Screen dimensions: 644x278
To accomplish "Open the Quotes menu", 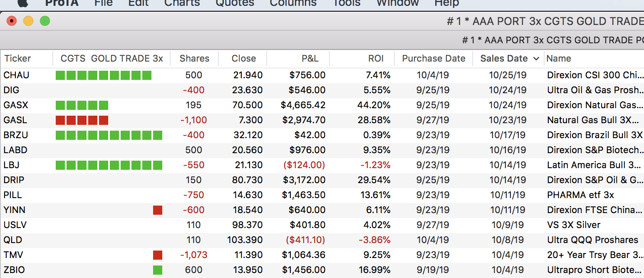I will pyautogui.click(x=235, y=3).
